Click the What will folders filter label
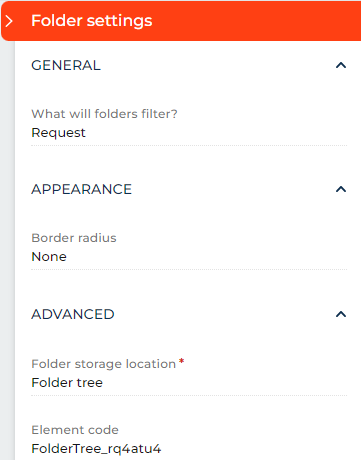This screenshot has width=361, height=460. point(104,114)
